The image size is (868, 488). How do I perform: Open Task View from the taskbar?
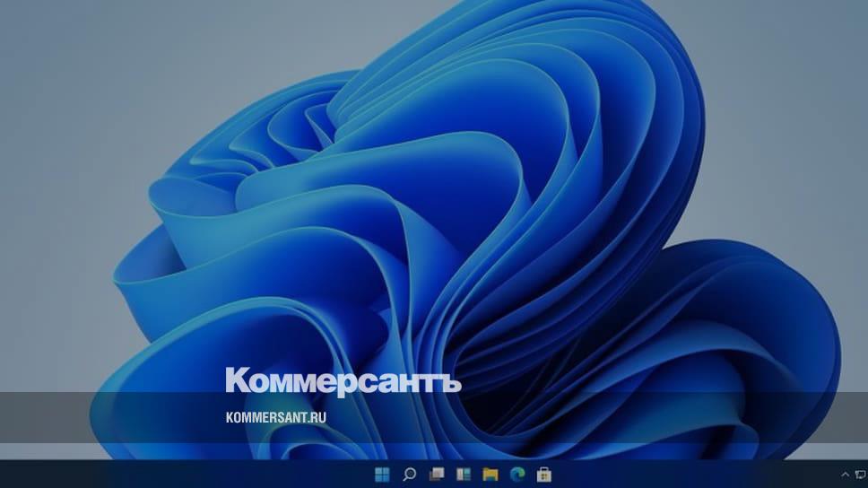pyautogui.click(x=436, y=474)
